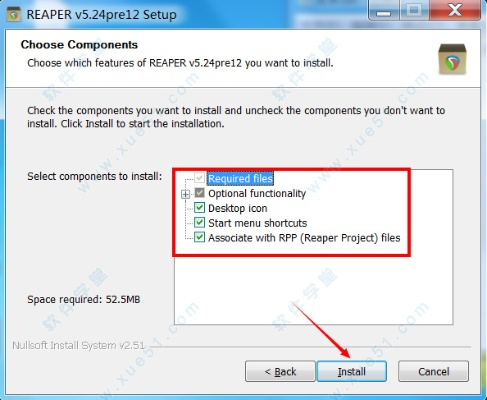Screen dimensions: 487x400
Task: Select the Start menu shortcuts label
Action: tap(258, 223)
